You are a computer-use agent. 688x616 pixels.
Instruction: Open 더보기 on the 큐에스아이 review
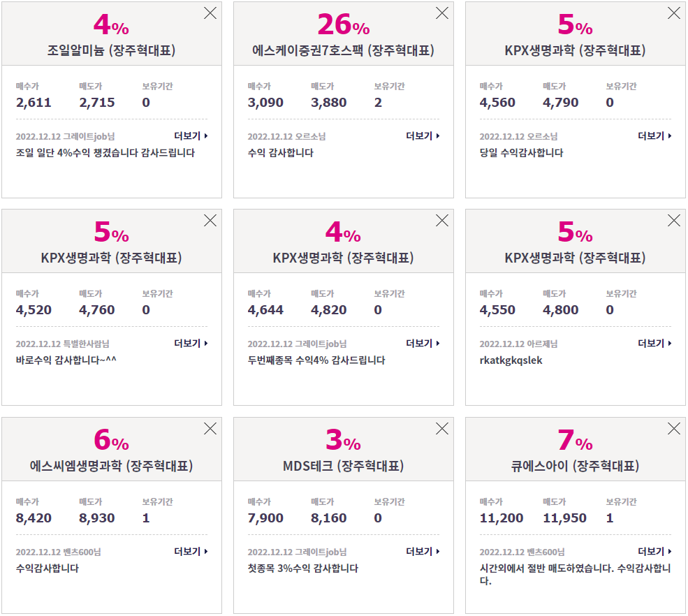(x=654, y=551)
